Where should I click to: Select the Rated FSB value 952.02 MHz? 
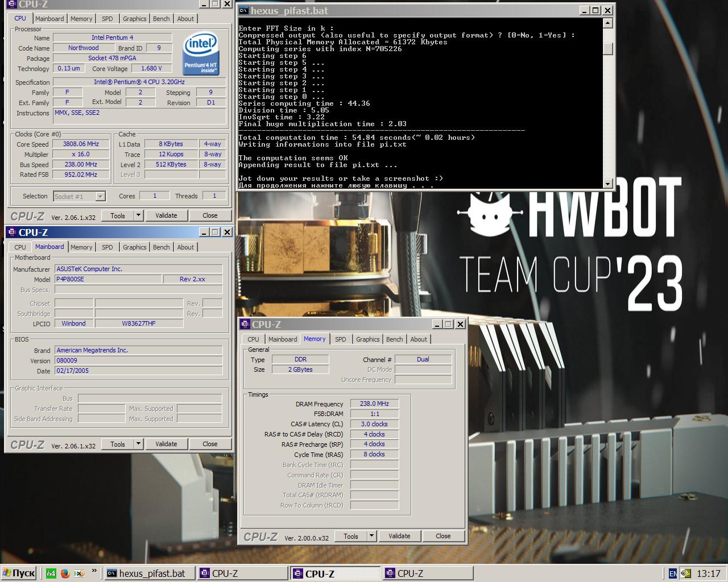81,175
